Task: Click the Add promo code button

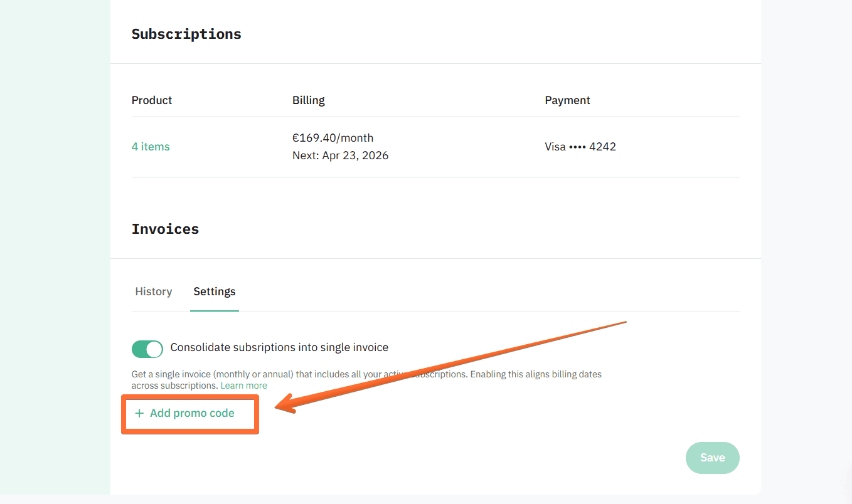Action: pos(189,413)
